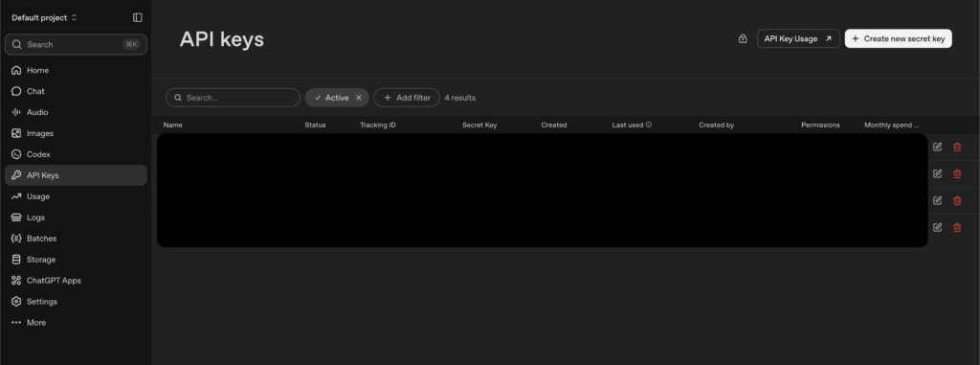Viewport: 980px width, 365px height.
Task: Click the info icon next to Last used
Action: point(649,125)
